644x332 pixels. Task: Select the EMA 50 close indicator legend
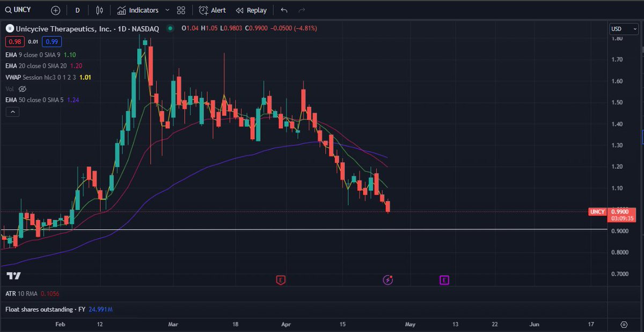click(35, 100)
